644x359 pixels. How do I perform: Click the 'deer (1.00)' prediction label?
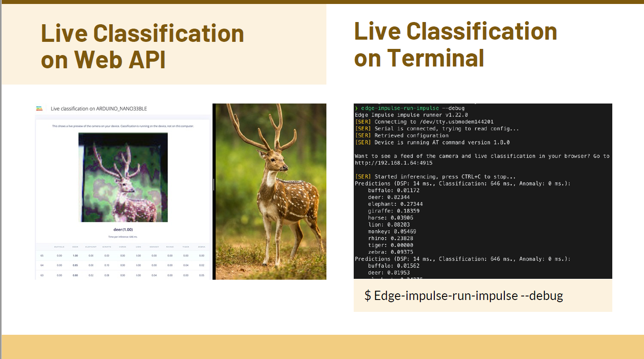(123, 229)
